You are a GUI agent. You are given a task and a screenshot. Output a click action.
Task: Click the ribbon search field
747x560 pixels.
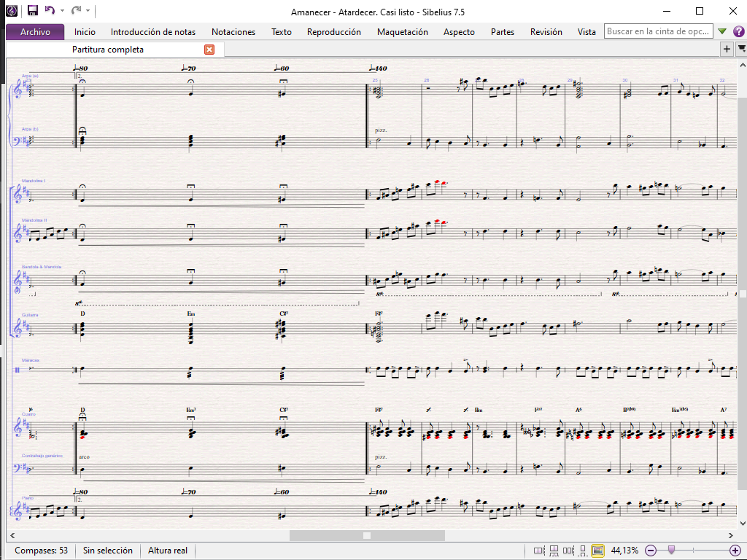[x=659, y=31]
